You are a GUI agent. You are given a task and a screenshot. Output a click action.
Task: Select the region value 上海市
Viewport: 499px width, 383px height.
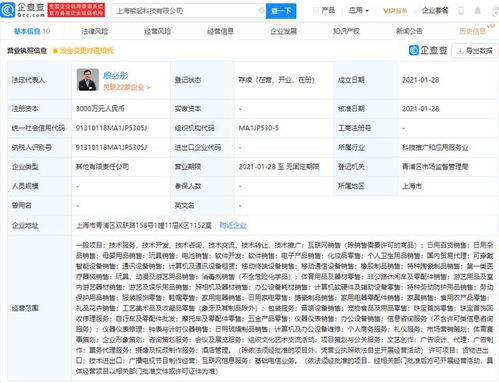click(x=412, y=186)
